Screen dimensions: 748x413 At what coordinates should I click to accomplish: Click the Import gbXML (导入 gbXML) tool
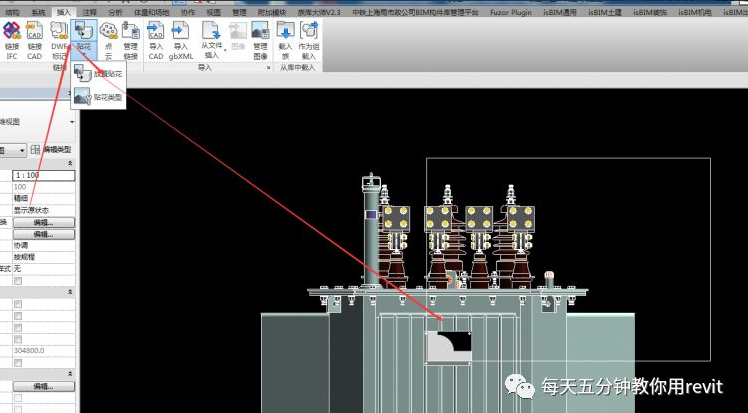click(x=181, y=41)
